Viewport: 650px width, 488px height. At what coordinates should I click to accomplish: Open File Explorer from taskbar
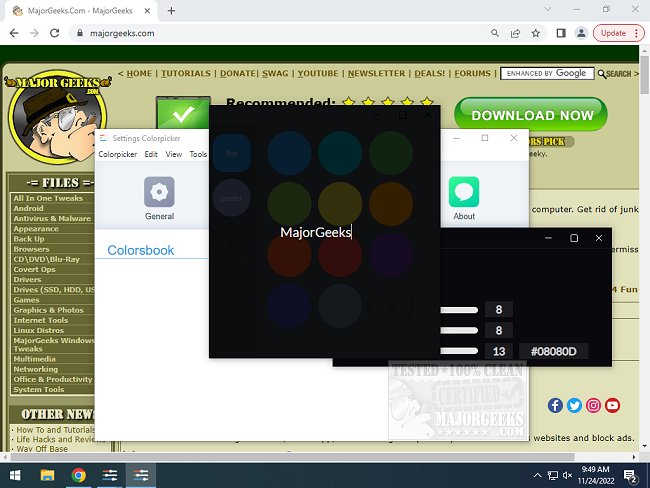[x=47, y=476]
